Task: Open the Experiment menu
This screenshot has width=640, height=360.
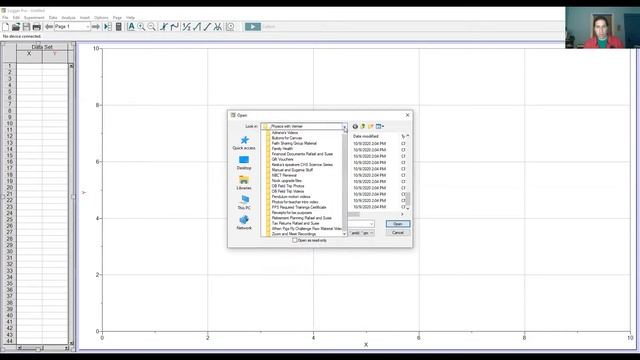Action: point(34,18)
